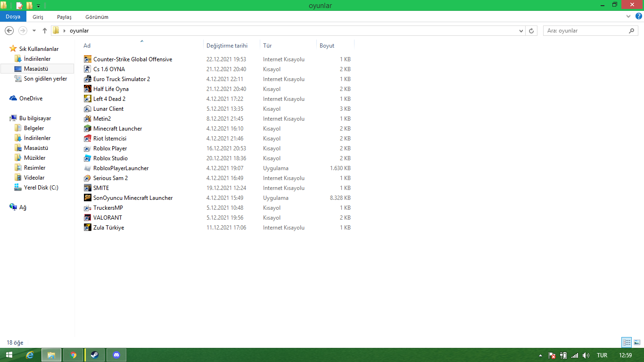
Task: Select Sık Kullanılanlar in the navigation pane
Action: pos(39,49)
